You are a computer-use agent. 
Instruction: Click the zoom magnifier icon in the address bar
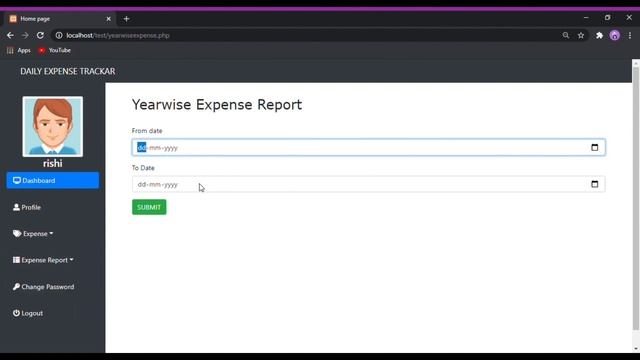click(x=566, y=36)
